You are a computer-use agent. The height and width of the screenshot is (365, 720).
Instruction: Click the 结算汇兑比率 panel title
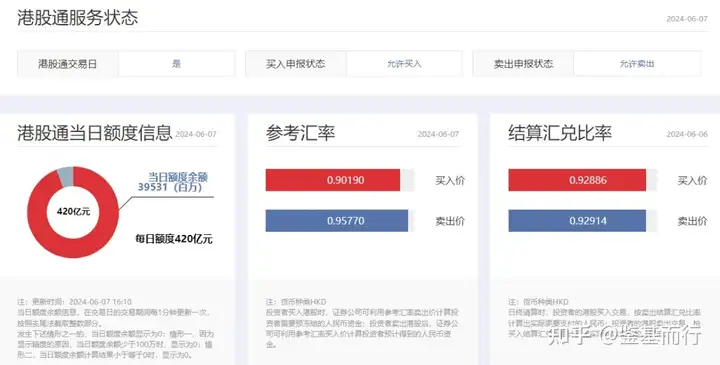coord(560,133)
